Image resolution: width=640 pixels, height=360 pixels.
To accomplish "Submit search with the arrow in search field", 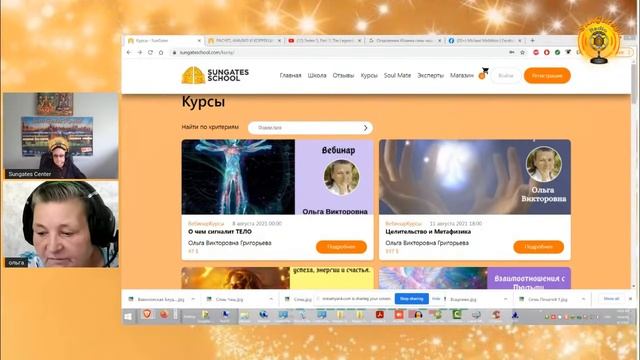I will pyautogui.click(x=365, y=128).
